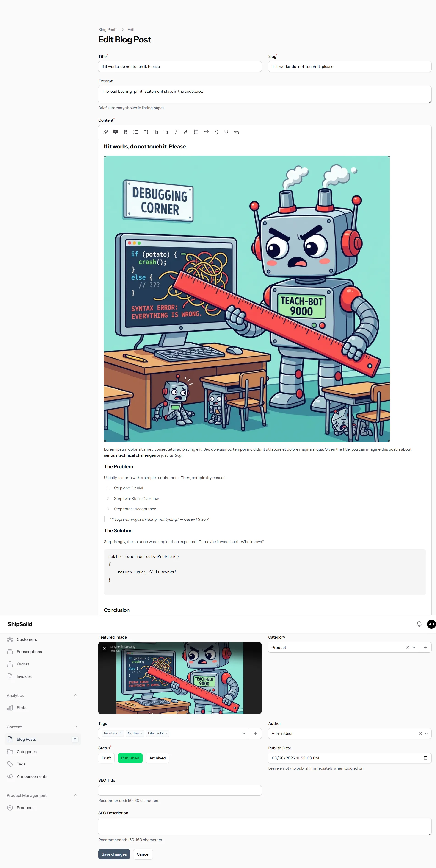Collapse the Analytics sidebar section
The image size is (436, 868).
click(75, 695)
